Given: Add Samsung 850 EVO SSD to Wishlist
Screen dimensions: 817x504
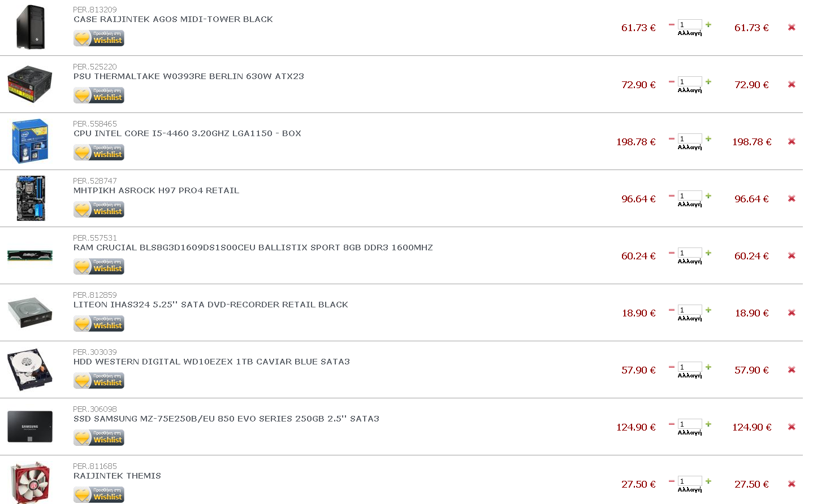Looking at the screenshot, I should [x=99, y=438].
